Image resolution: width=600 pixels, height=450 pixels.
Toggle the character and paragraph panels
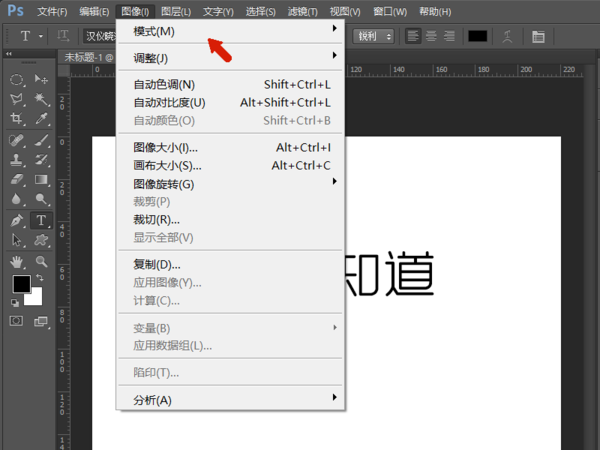(538, 37)
